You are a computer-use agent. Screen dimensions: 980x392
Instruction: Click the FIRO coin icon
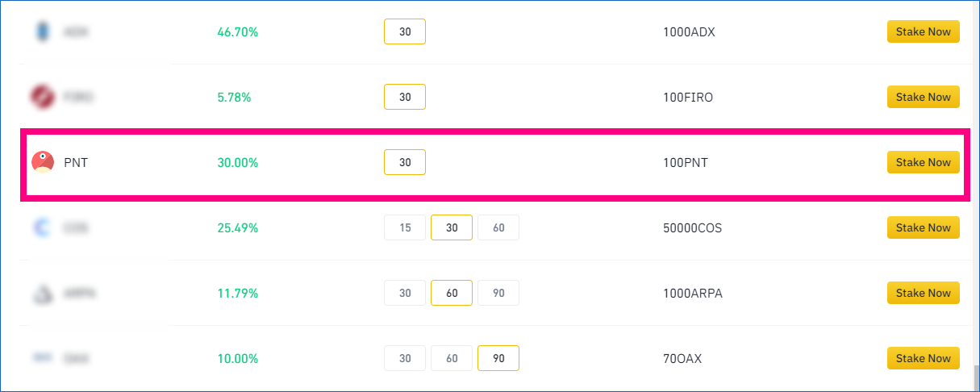pyautogui.click(x=42, y=97)
